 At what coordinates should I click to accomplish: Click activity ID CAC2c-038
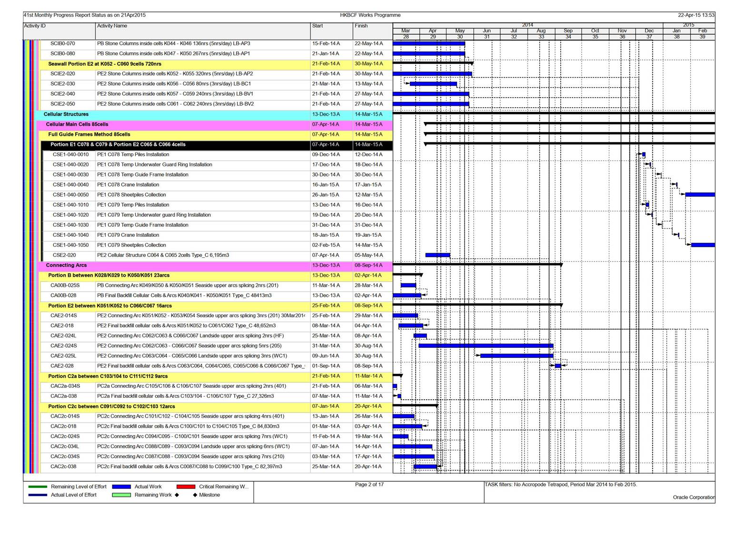pos(63,467)
